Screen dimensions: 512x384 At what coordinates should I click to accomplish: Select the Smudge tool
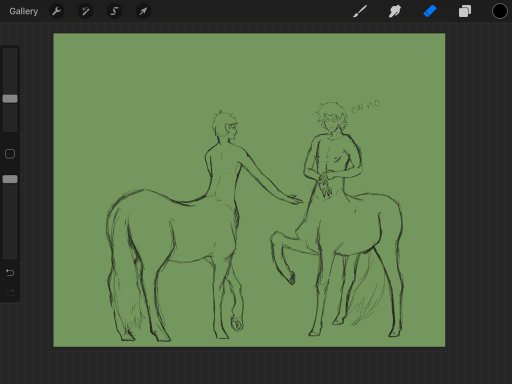coord(395,11)
